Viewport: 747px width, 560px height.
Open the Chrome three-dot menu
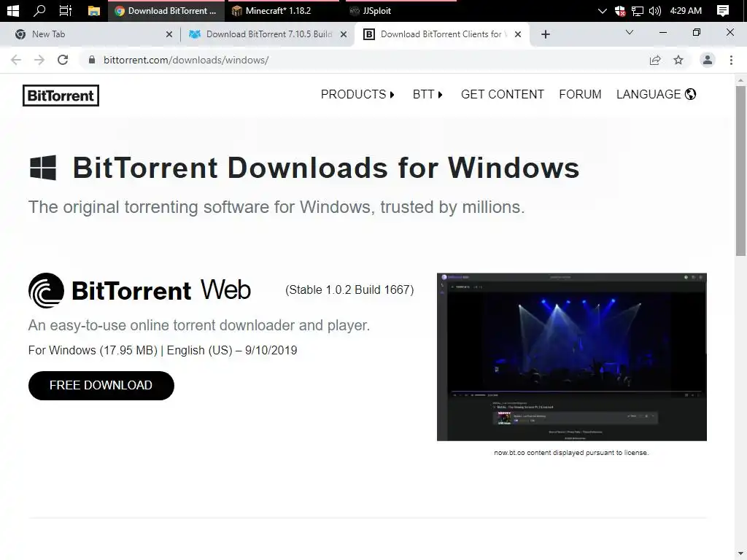click(x=731, y=60)
